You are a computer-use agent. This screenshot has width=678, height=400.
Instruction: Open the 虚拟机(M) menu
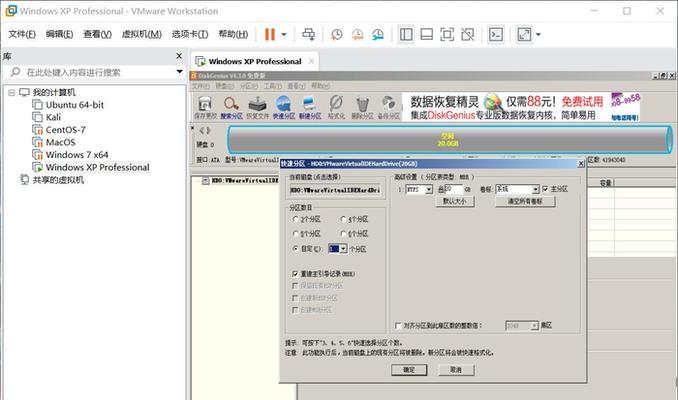(x=141, y=34)
